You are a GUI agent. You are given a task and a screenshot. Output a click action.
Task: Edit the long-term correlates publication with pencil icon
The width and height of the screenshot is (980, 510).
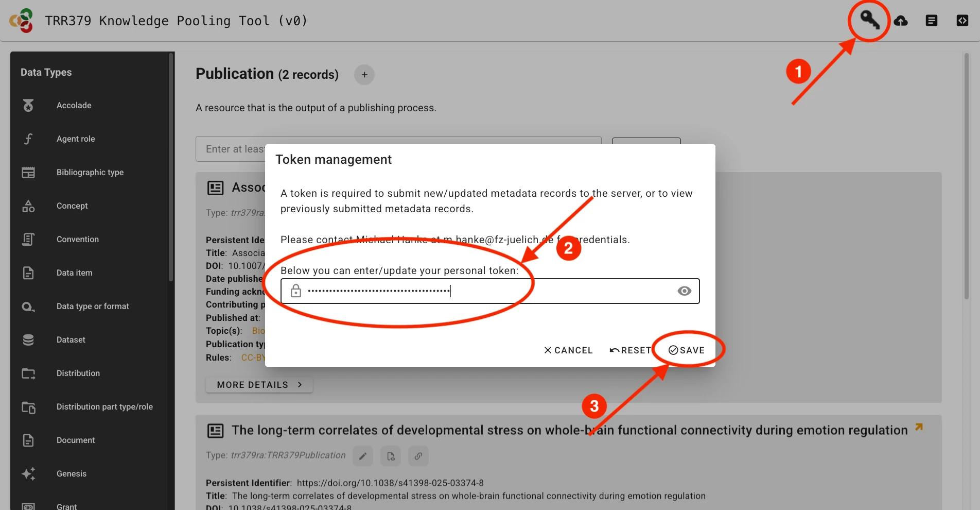tap(362, 456)
